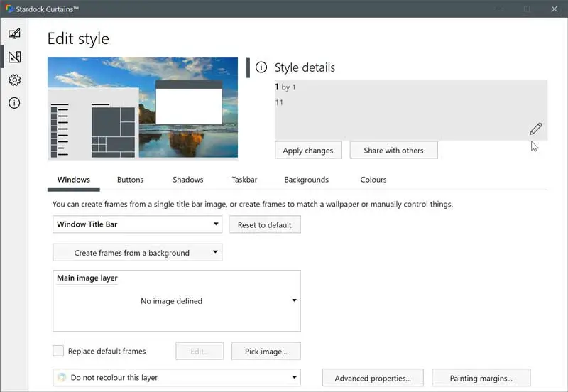This screenshot has width=568, height=392.
Task: Switch to the Backgrounds tab
Action: point(307,180)
